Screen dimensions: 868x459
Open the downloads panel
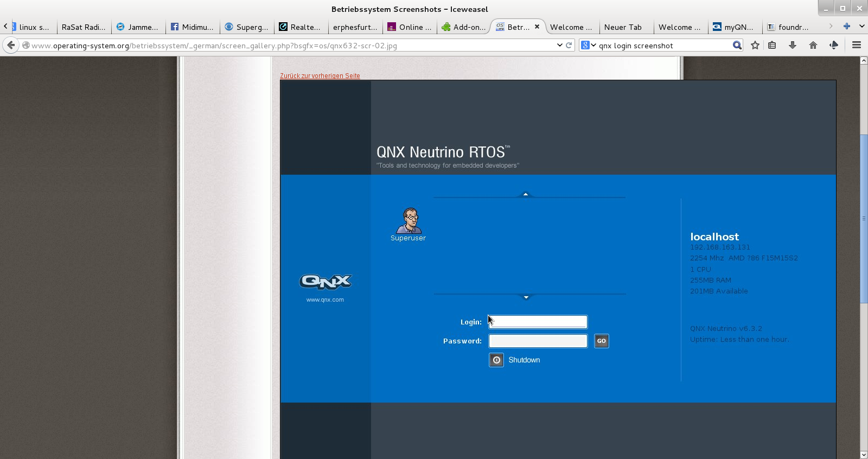tap(793, 45)
